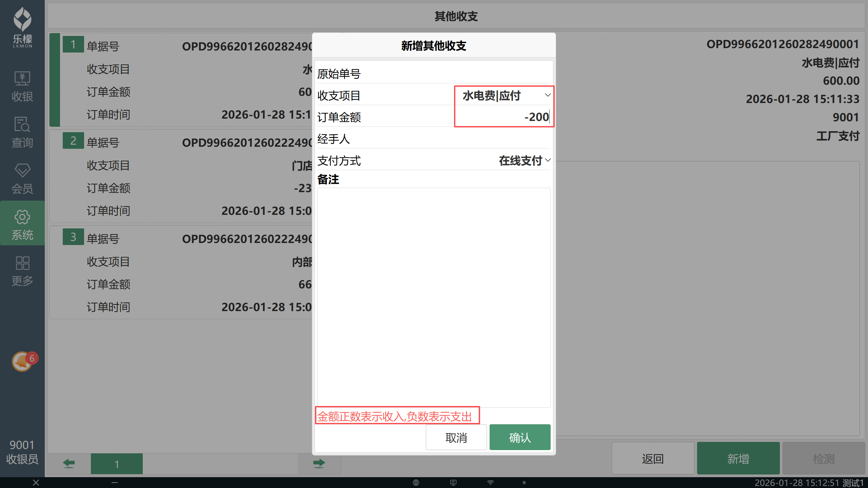The image size is (868, 488).
Task: Go to previous page with left arrow
Action: (x=69, y=463)
